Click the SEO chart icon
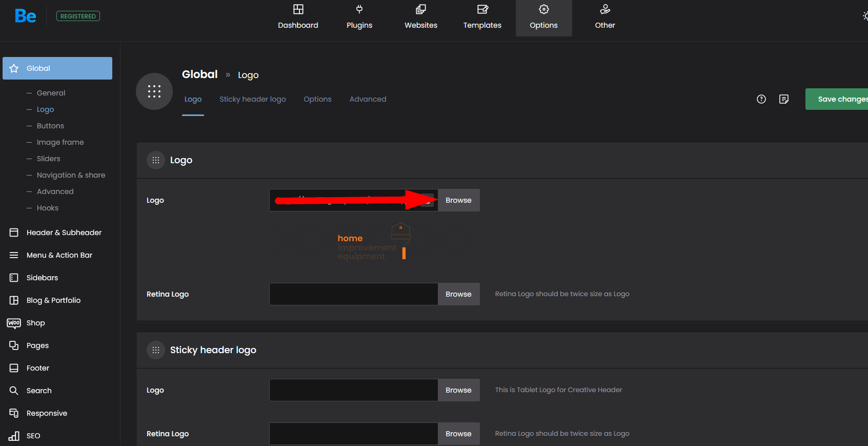Screen dimensions: 868x446 (14, 436)
